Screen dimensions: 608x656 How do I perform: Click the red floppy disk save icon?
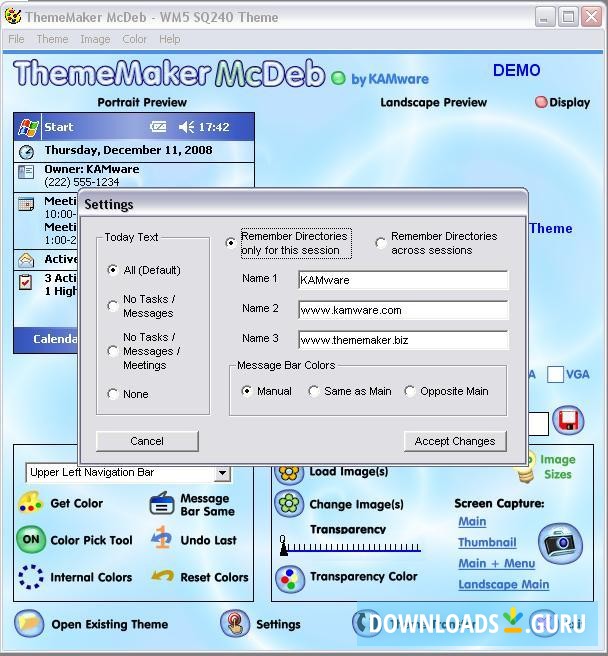568,420
